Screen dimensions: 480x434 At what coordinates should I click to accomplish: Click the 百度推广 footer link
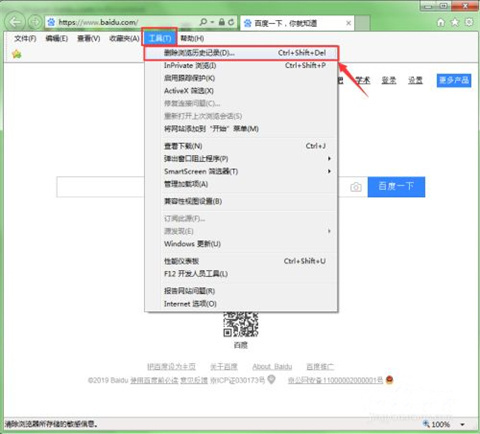pyautogui.click(x=320, y=367)
